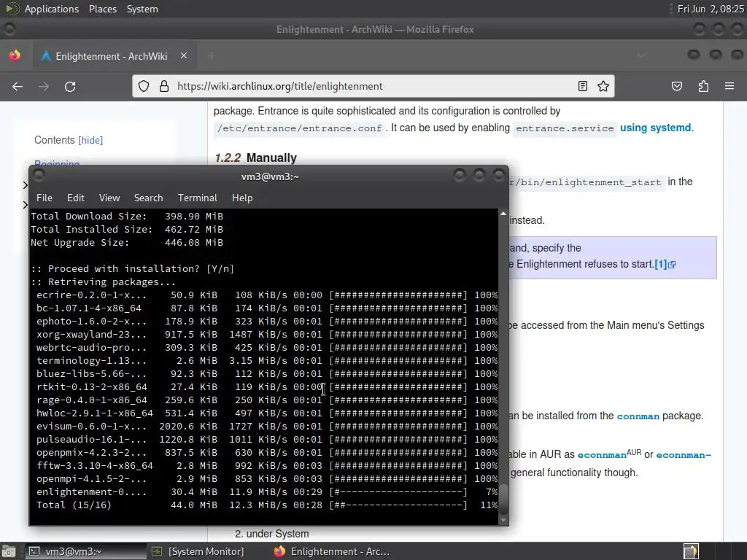Click the Firefox forward arrow
Screen dimensions: 747x560
44,86
